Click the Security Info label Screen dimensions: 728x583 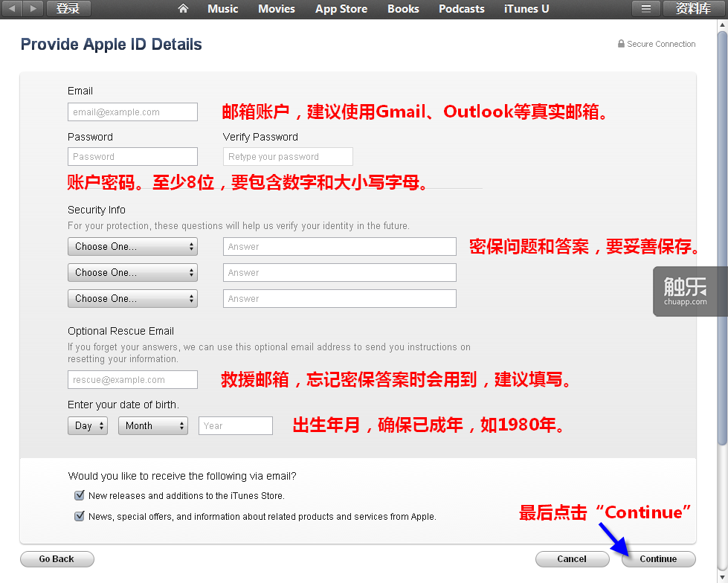click(97, 210)
